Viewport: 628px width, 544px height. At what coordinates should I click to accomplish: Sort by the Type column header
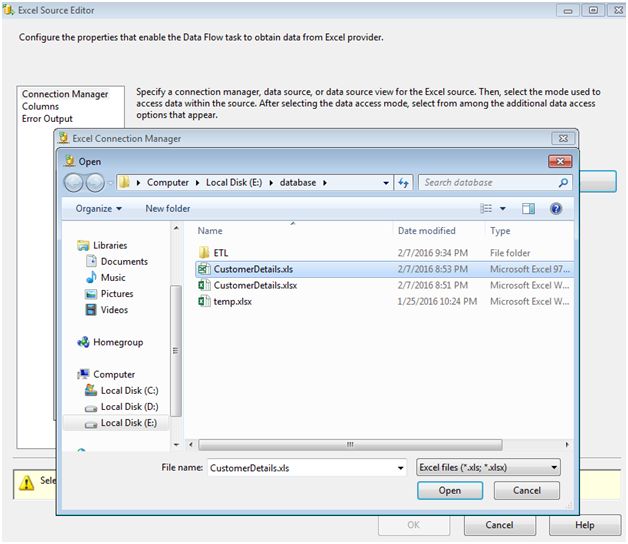pos(500,231)
